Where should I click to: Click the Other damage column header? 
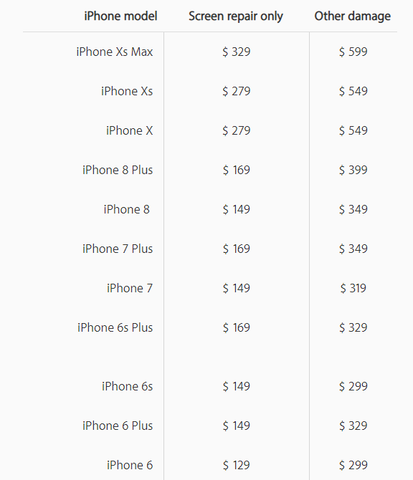(353, 16)
